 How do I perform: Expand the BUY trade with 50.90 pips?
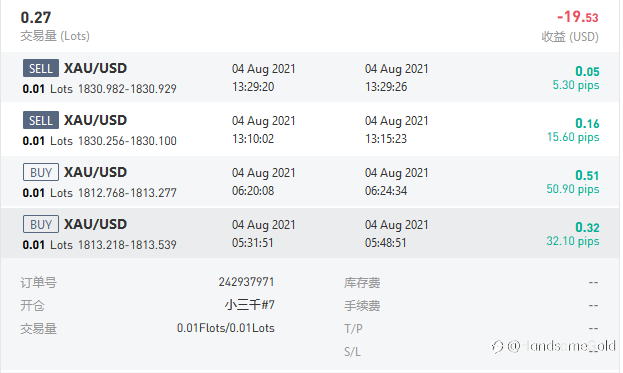[x=310, y=181]
